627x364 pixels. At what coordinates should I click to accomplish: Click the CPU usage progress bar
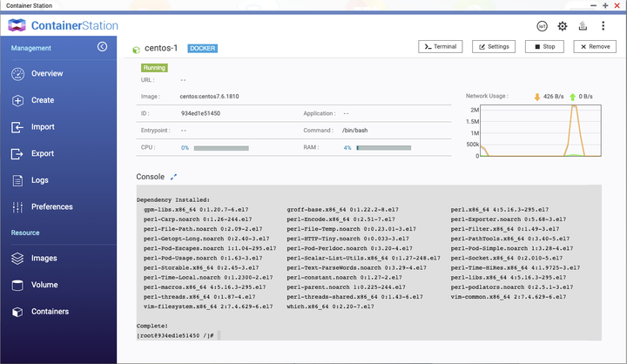point(221,148)
